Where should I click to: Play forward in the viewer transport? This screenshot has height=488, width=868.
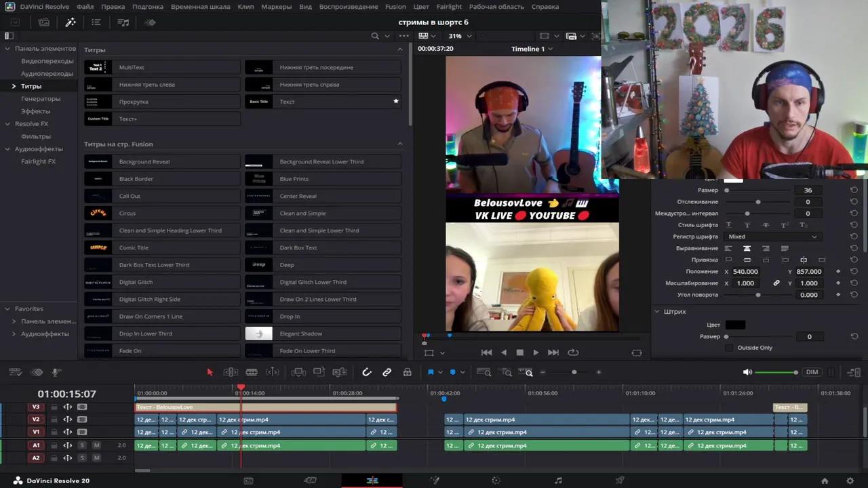(x=536, y=352)
